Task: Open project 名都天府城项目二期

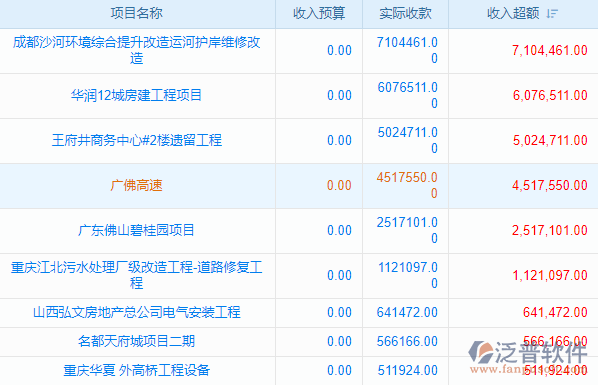Action: pos(137,341)
